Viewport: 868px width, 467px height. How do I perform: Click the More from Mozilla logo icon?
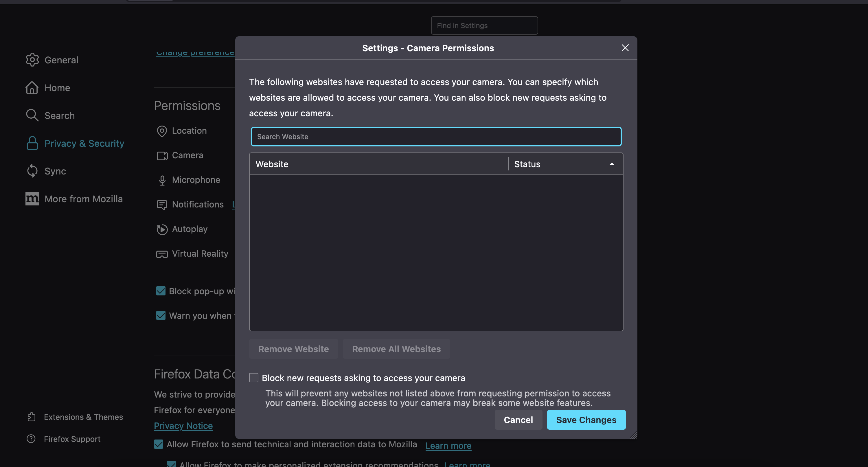point(32,199)
